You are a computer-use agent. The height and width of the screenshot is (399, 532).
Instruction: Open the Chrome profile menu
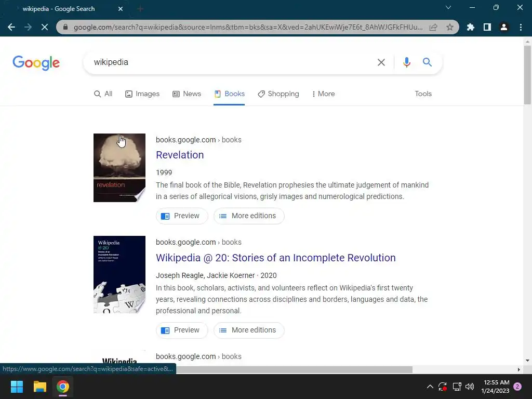point(504,27)
